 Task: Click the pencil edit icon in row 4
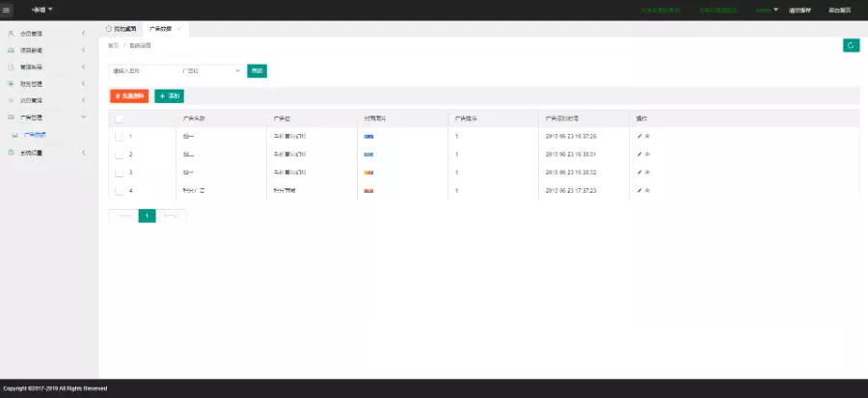[x=639, y=191]
